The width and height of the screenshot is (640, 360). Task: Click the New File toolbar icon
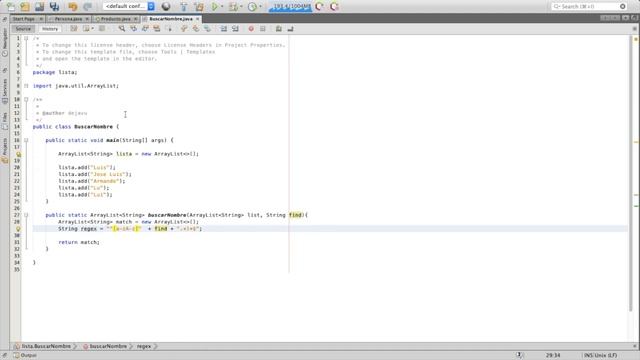tap(10, 7)
